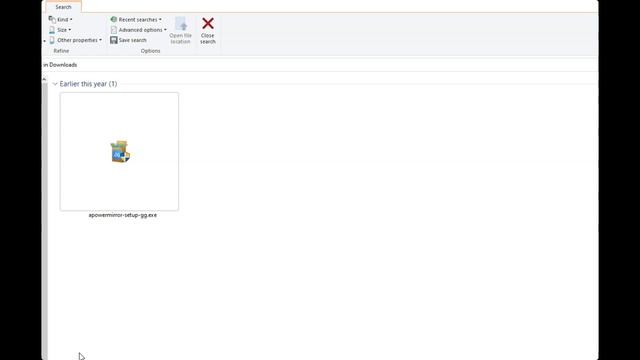
Task: Collapse the Earlier this year group
Action: (55, 84)
